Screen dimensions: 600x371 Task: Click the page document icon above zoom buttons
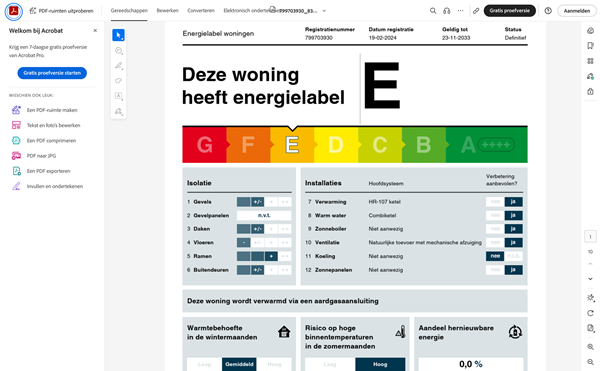click(x=590, y=328)
